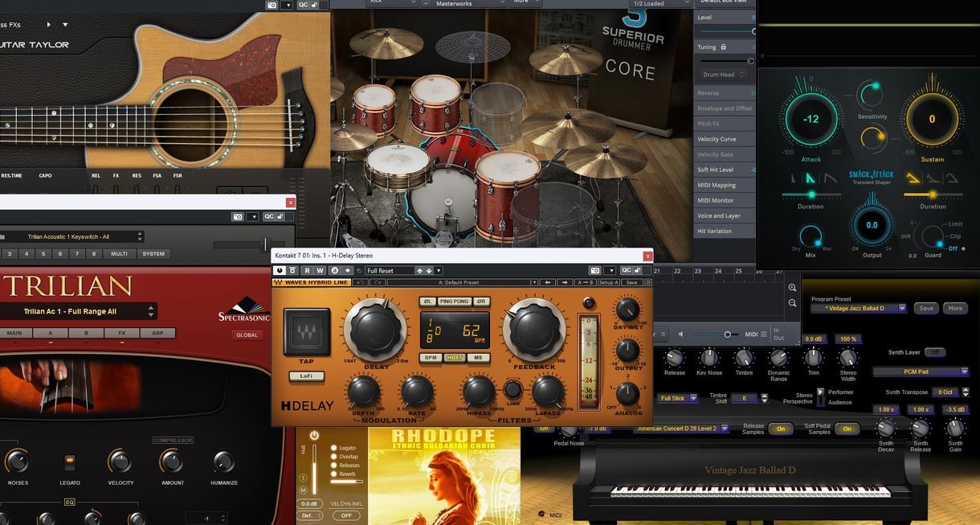The height and width of the screenshot is (525, 980).
Task: Toggle the LoFi switch in H-Delay
Action: click(307, 375)
